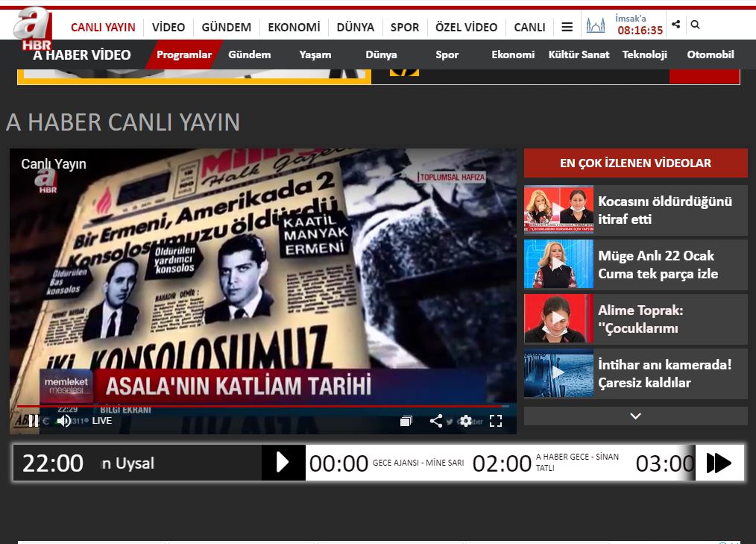Open 'Kocasını öldürdüğünü itiraf etti' title link
The height and width of the screenshot is (544, 756).
click(665, 210)
